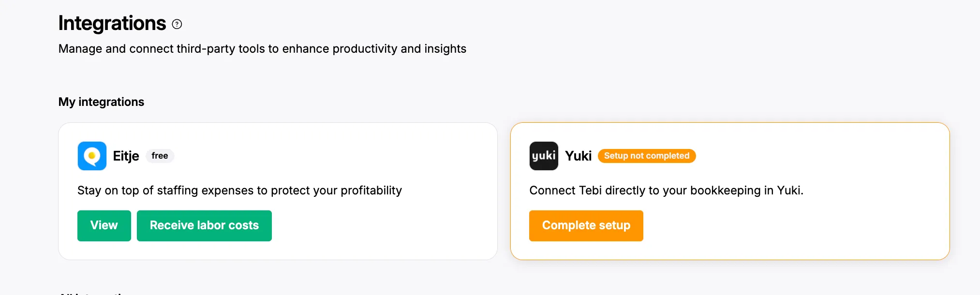980x295 pixels.
Task: Click empty space inside the Eitje card
Action: coord(387,227)
